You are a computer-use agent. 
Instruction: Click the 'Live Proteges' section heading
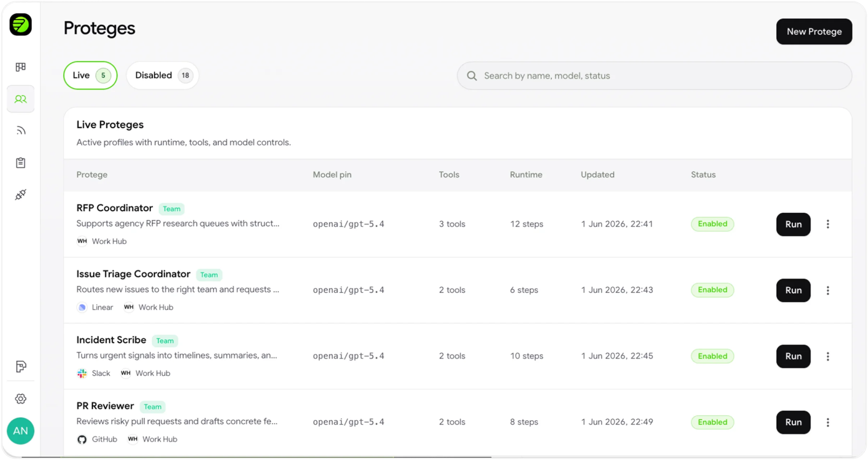click(110, 125)
